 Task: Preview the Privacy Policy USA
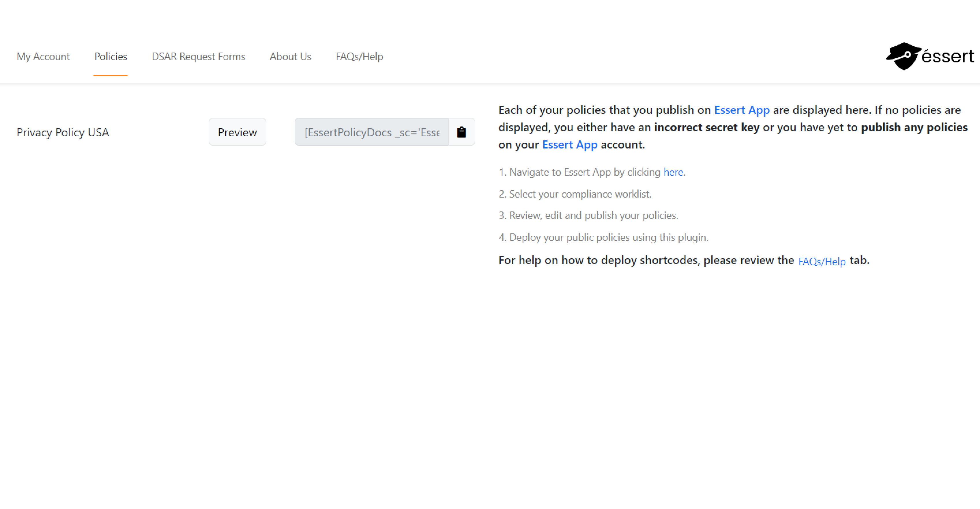[237, 132]
